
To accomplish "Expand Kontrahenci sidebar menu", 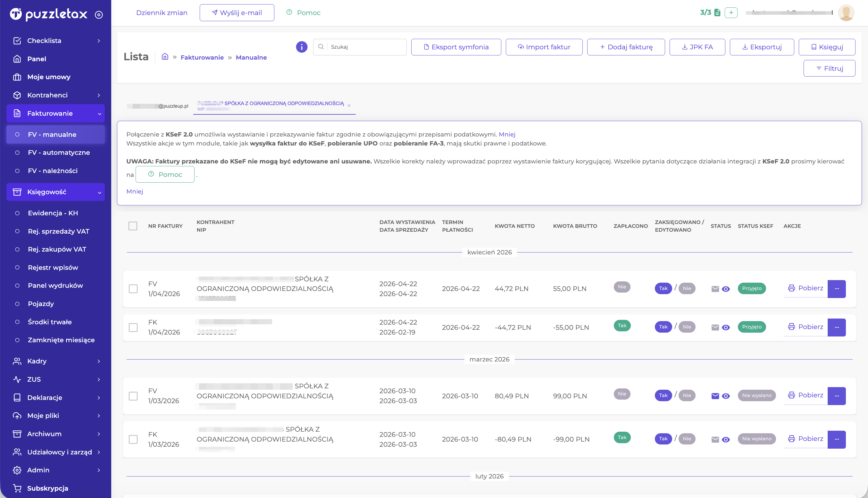I will click(x=55, y=95).
